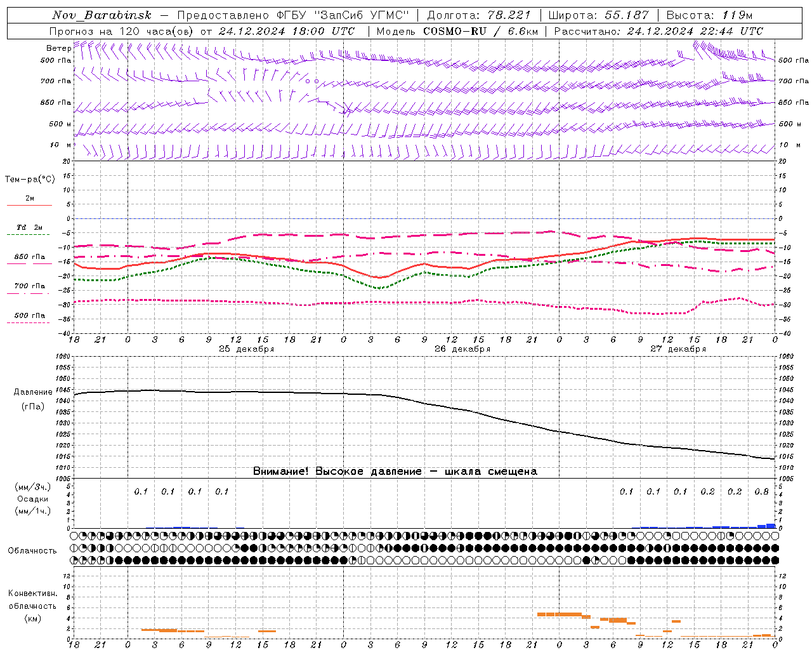Click the '(мм/1ч.)' precipitation unit label
This screenshot has height=650, width=812.
(33, 511)
